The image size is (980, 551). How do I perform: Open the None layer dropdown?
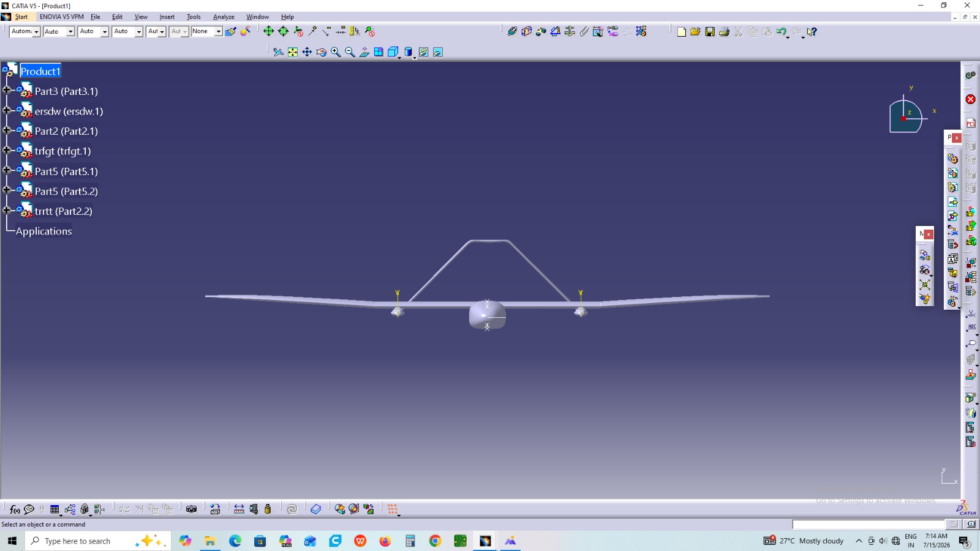pos(218,31)
